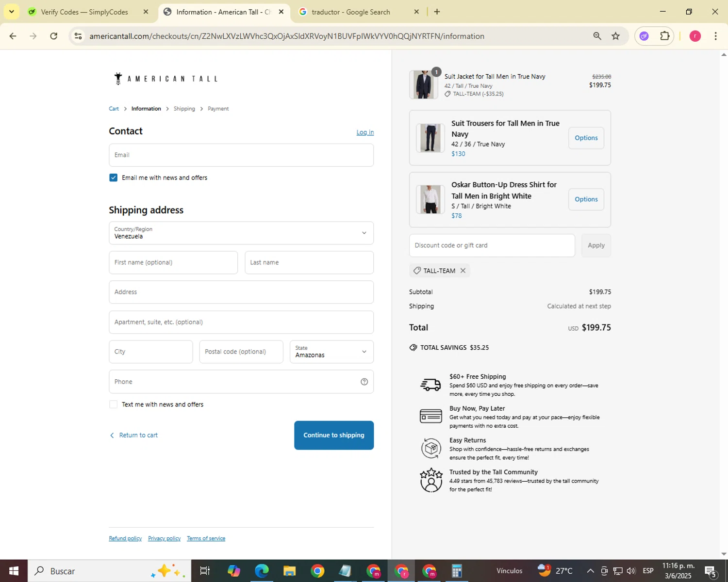728x582 pixels.
Task: Click the total savings tag icon
Action: [413, 347]
